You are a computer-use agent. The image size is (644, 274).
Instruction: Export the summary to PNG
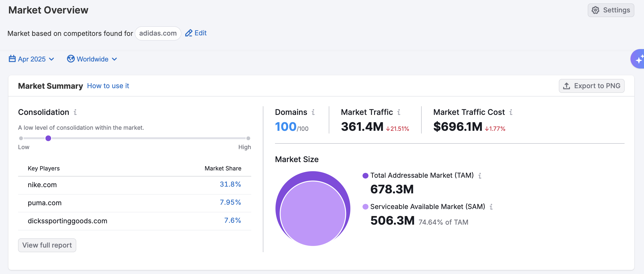(592, 86)
